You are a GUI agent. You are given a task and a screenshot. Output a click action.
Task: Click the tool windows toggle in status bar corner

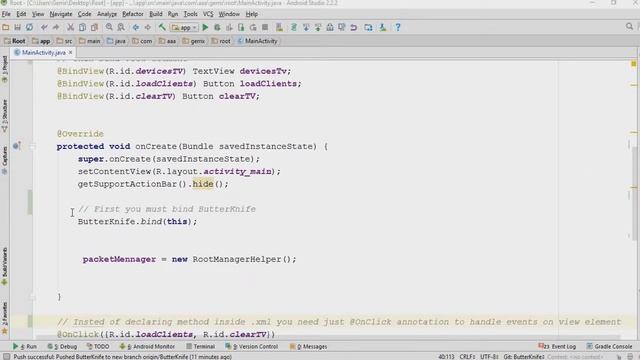click(x=7, y=356)
